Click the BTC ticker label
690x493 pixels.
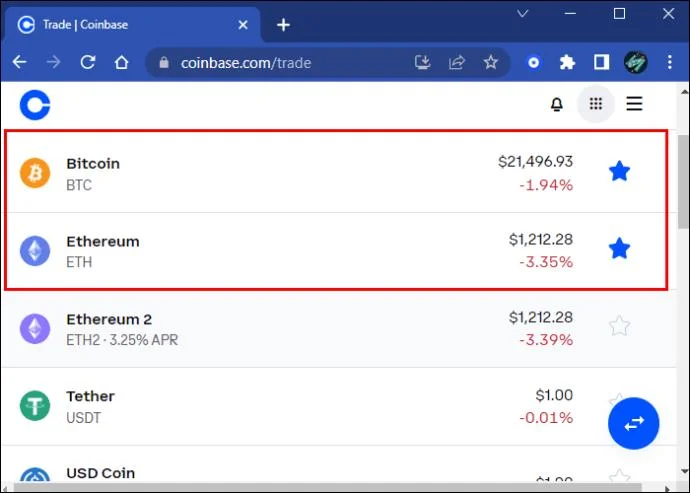79,185
